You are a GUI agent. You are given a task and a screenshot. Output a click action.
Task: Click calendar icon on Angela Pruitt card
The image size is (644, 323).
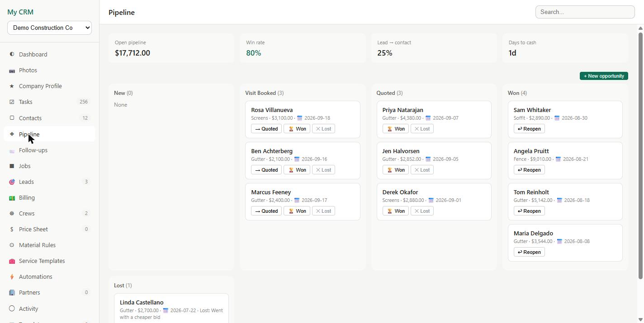point(558,159)
